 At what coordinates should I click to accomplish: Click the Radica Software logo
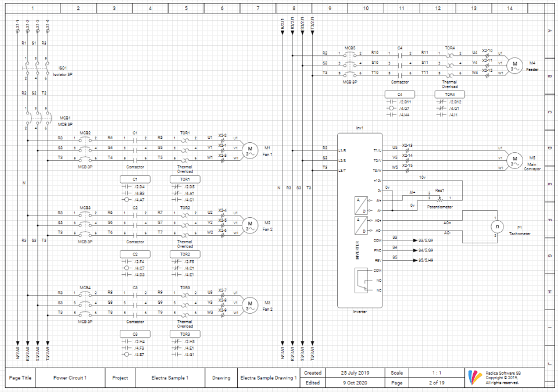coord(475,377)
